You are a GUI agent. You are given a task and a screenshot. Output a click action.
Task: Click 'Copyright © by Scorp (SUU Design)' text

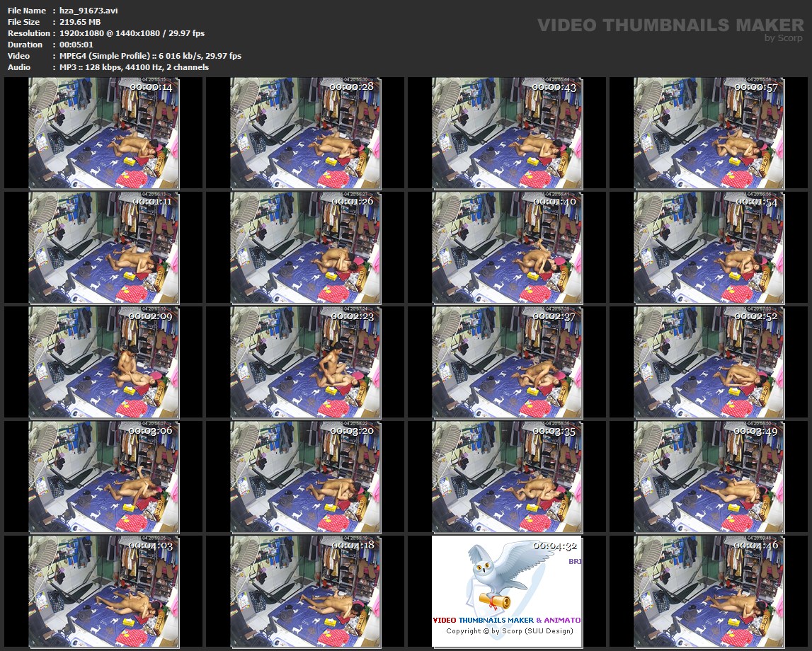pos(510,630)
